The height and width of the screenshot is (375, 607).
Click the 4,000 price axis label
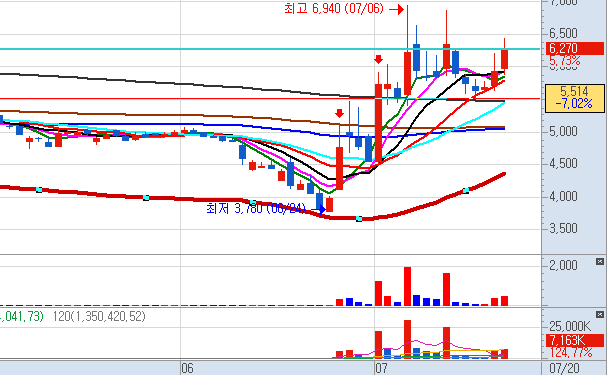pyautogui.click(x=563, y=197)
